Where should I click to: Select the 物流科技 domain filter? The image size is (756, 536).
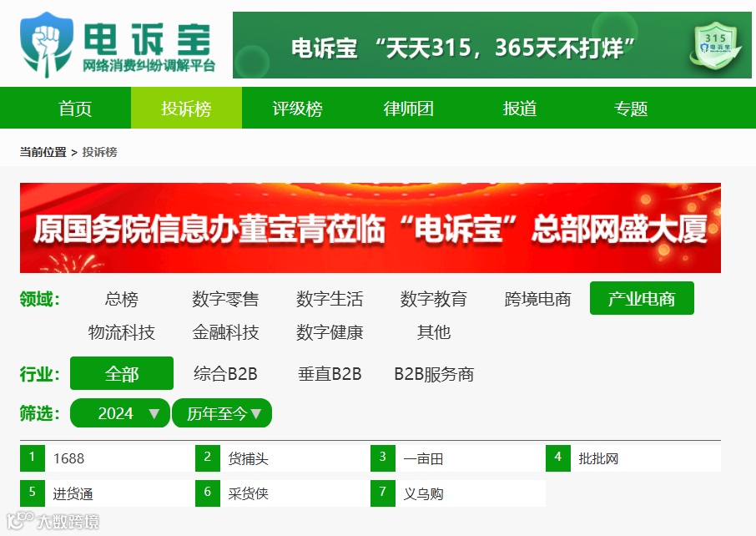122,332
